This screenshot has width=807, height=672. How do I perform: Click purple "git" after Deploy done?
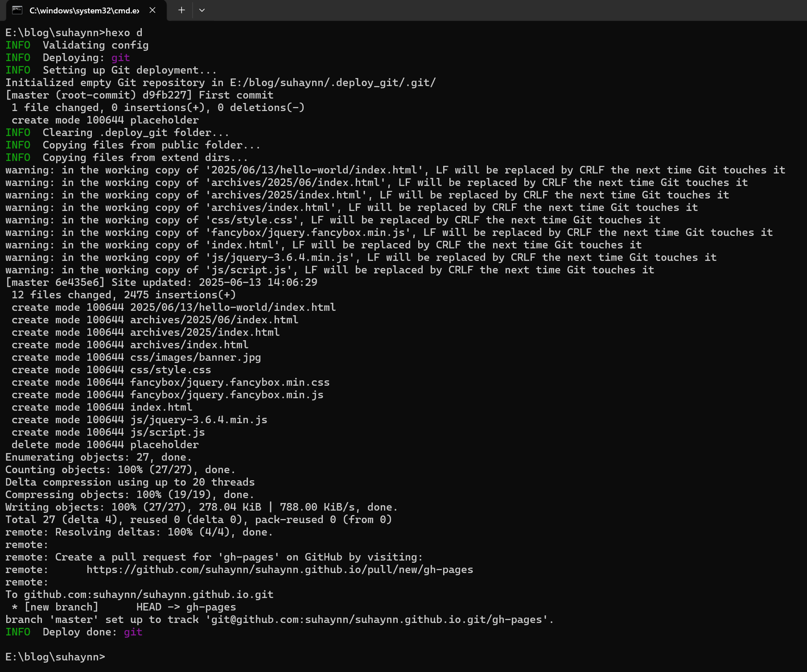133,632
